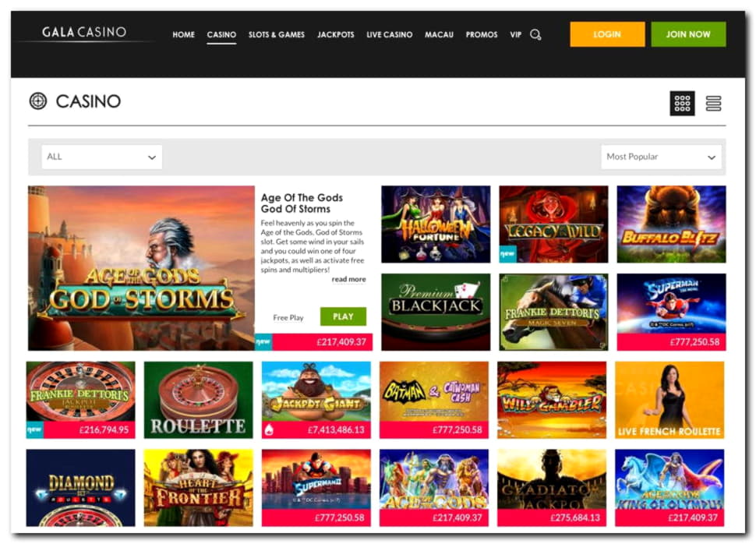Open the God of Storms featured banner

pos(141,268)
